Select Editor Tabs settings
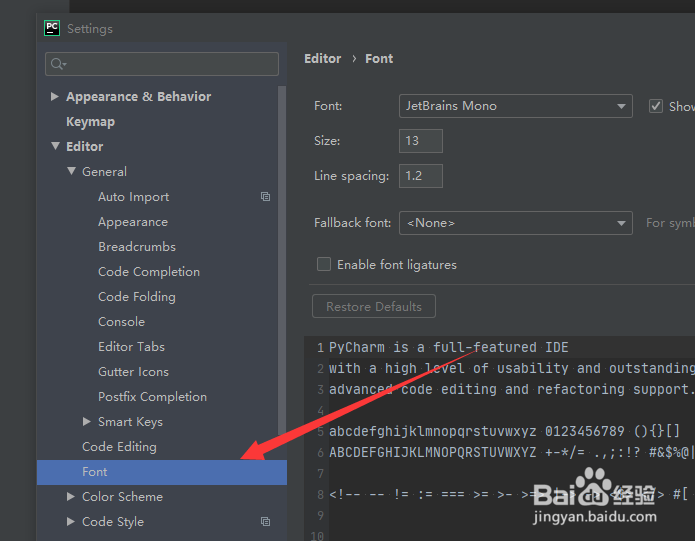This screenshot has width=695, height=541. [131, 346]
